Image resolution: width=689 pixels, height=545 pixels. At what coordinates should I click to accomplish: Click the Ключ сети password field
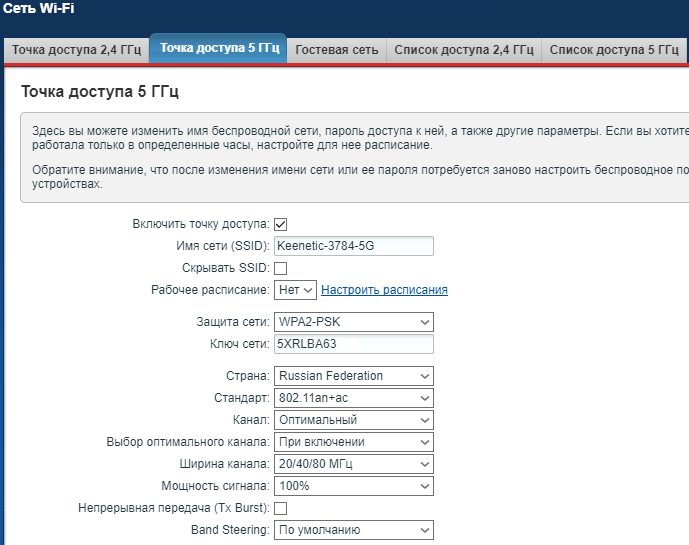tap(353, 344)
